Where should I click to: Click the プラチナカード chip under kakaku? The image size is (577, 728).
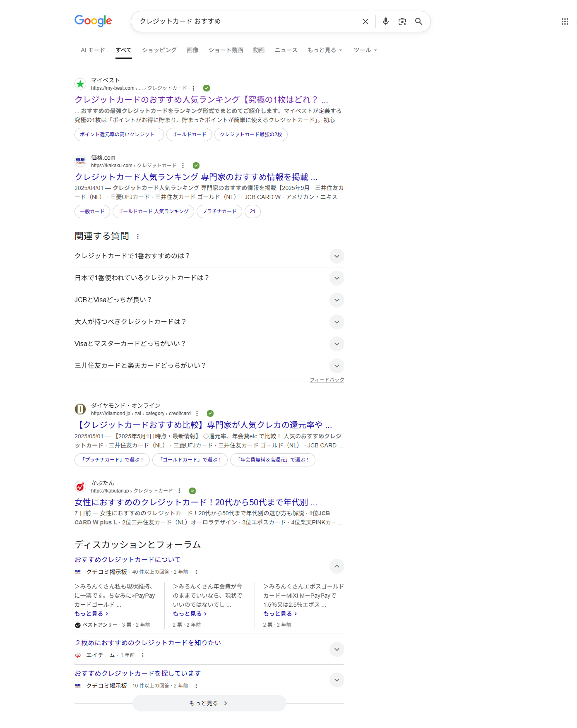click(219, 211)
